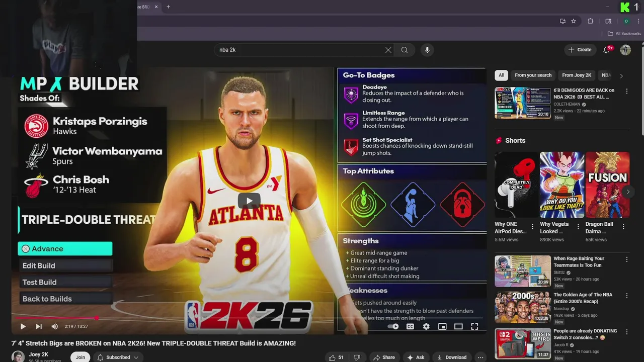The width and height of the screenshot is (644, 362).
Task: Open more actions menu beside Download
Action: point(480,357)
